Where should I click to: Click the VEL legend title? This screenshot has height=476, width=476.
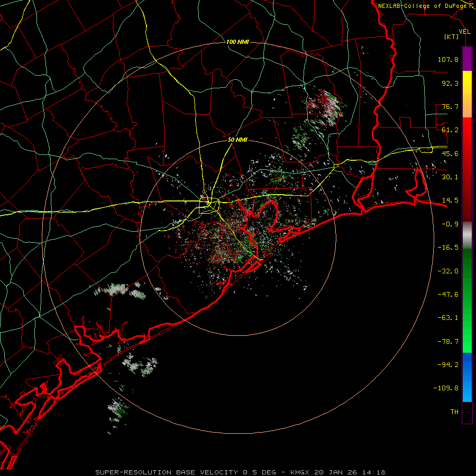coord(464,32)
